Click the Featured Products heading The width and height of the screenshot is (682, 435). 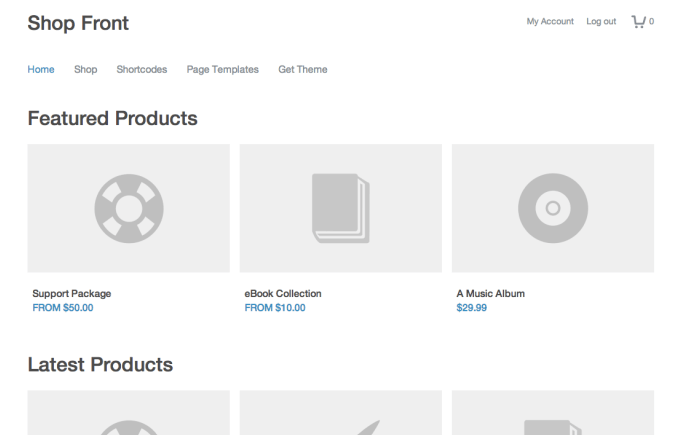point(113,118)
